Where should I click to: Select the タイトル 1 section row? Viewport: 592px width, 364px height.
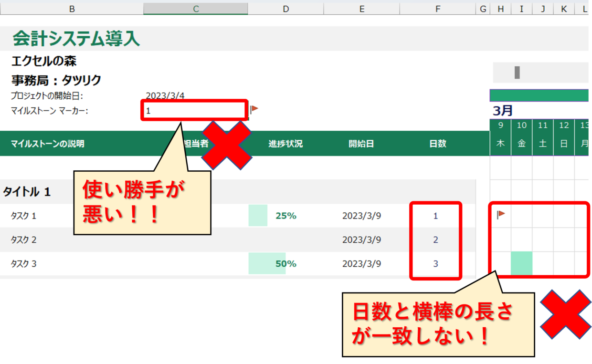27,192
